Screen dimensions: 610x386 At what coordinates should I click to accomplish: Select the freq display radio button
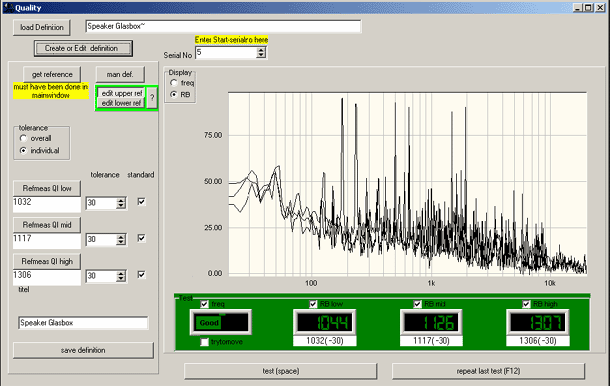point(174,83)
